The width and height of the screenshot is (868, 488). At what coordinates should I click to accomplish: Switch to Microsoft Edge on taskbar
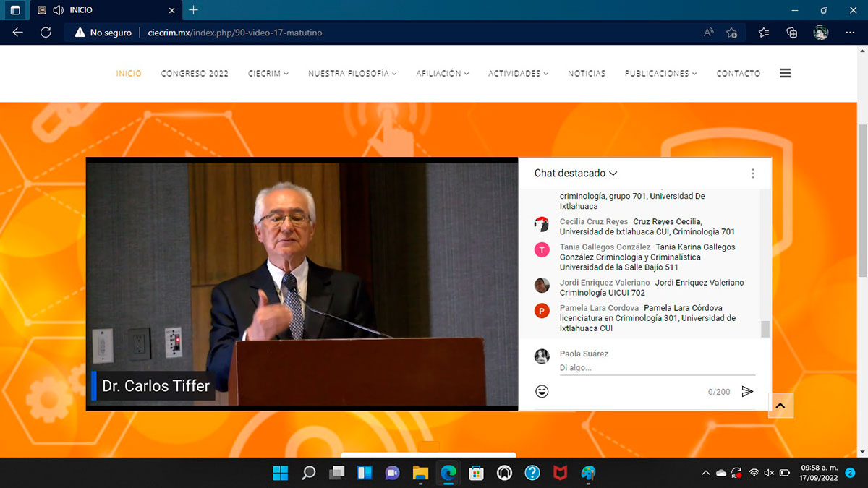[x=448, y=474]
